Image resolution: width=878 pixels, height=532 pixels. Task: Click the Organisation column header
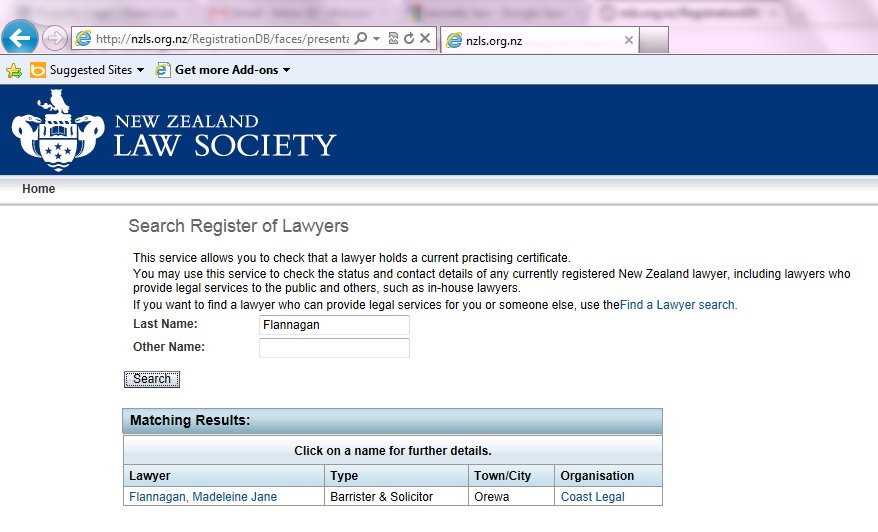(x=608, y=475)
